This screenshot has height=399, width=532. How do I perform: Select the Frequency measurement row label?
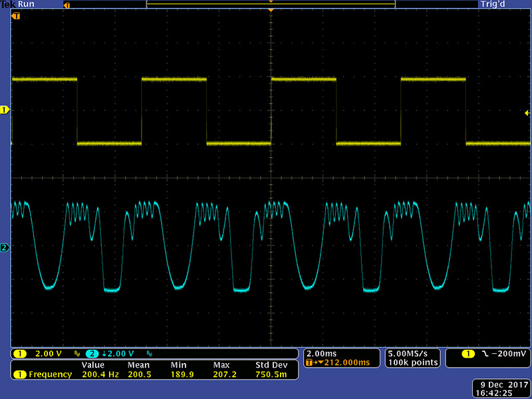[50, 374]
